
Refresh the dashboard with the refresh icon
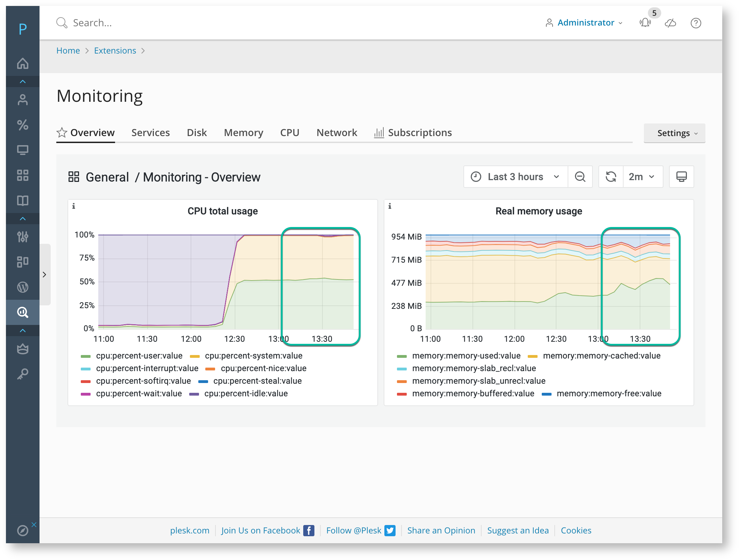click(x=611, y=177)
